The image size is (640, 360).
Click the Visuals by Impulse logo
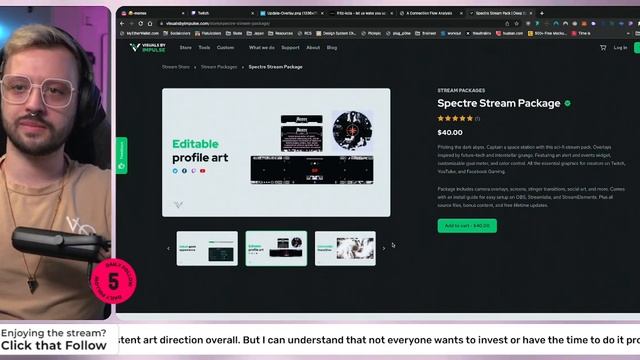(x=148, y=48)
